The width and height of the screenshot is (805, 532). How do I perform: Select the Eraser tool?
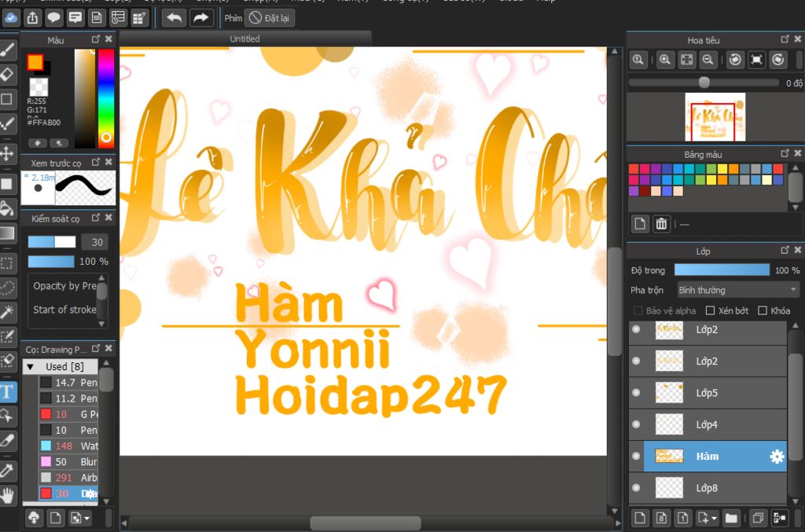pyautogui.click(x=6, y=75)
